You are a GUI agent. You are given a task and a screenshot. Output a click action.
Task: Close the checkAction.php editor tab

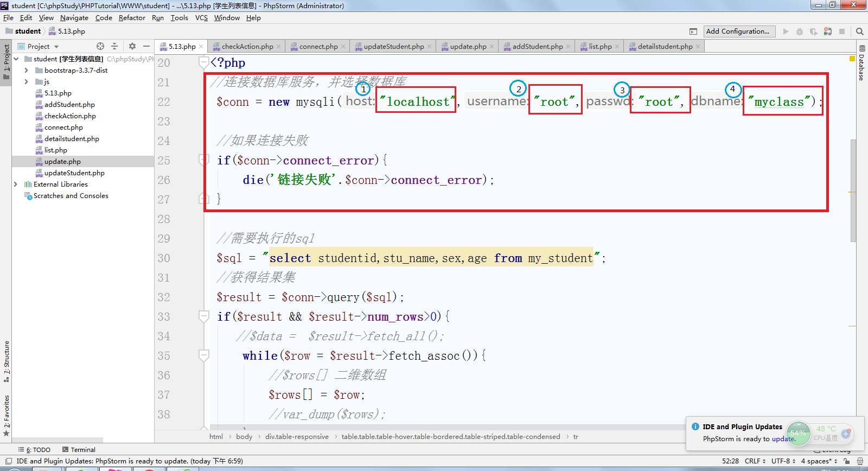pos(279,47)
